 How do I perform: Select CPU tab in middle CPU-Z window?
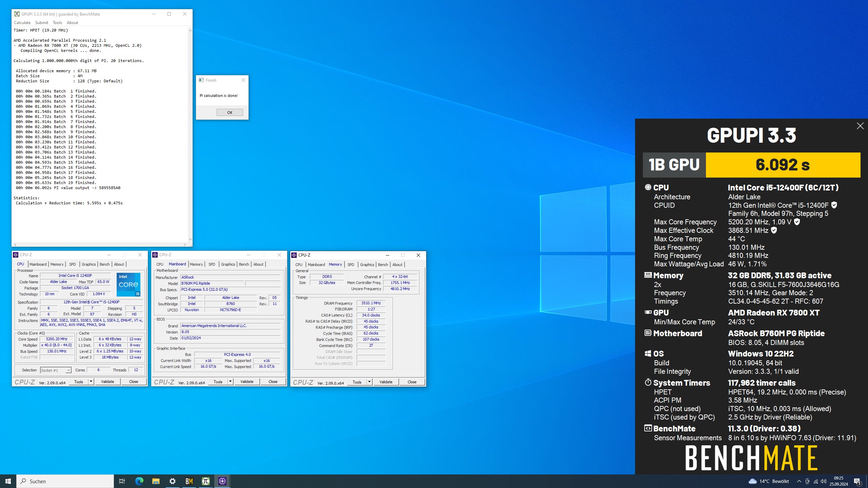160,264
